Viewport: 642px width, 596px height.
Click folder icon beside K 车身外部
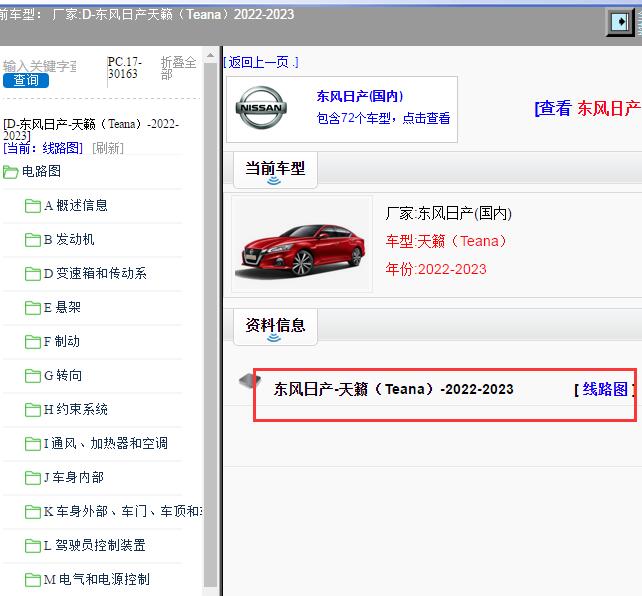tap(33, 512)
